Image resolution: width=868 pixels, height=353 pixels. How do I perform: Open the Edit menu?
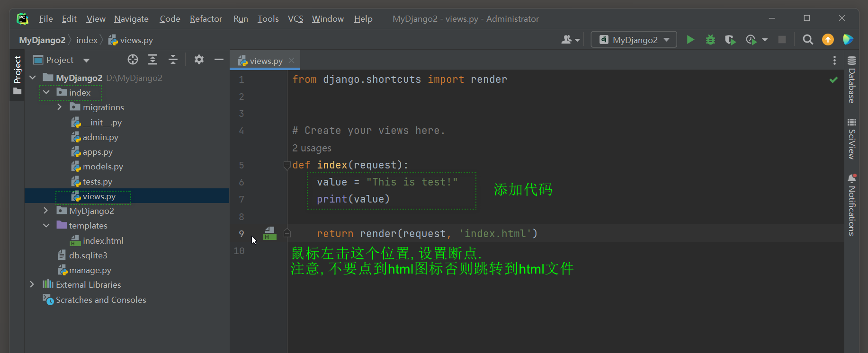[69, 19]
